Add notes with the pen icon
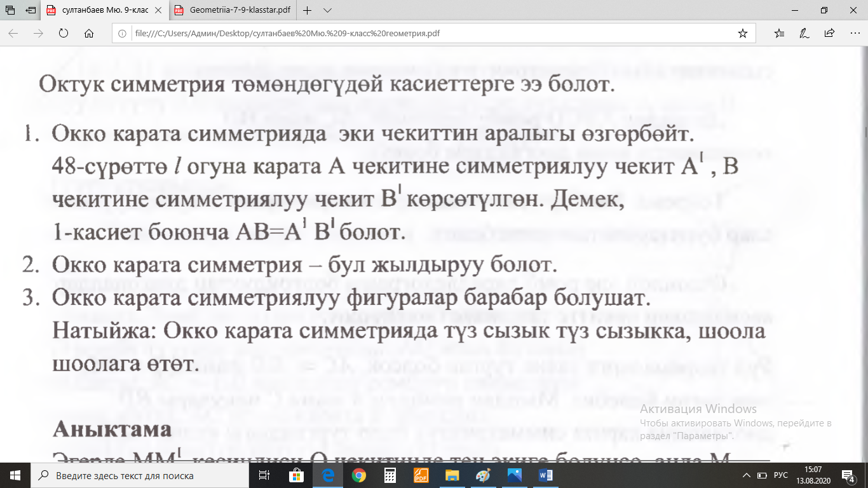 click(804, 34)
